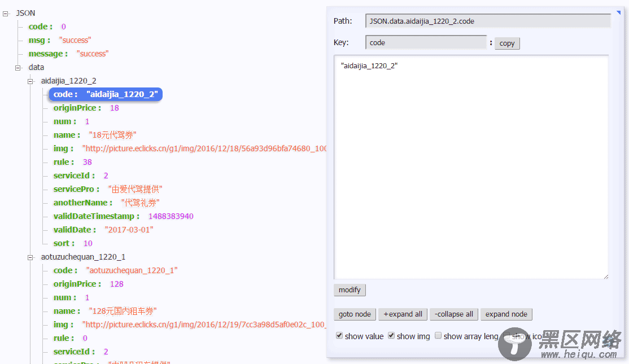This screenshot has width=629, height=364.
Task: Click the copy button
Action: 507,43
